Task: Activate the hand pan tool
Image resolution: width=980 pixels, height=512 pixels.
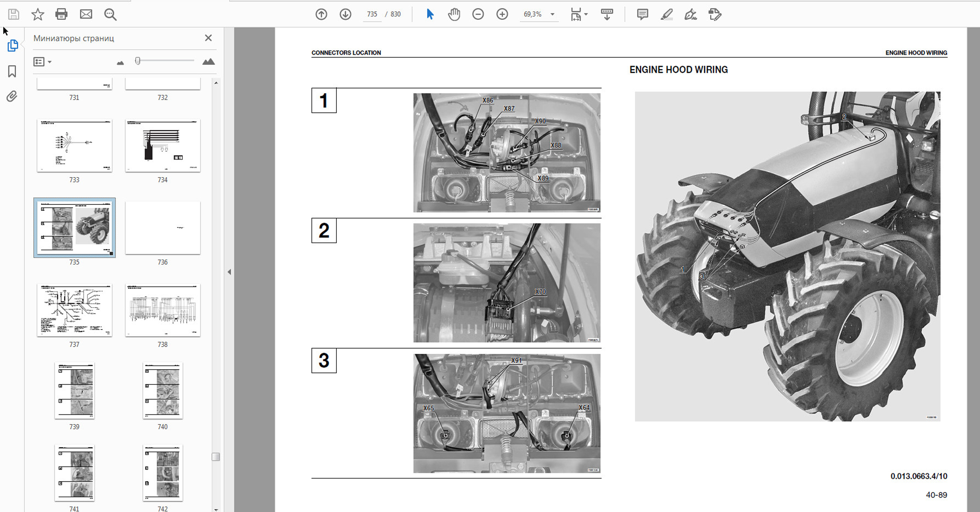Action: coord(454,14)
